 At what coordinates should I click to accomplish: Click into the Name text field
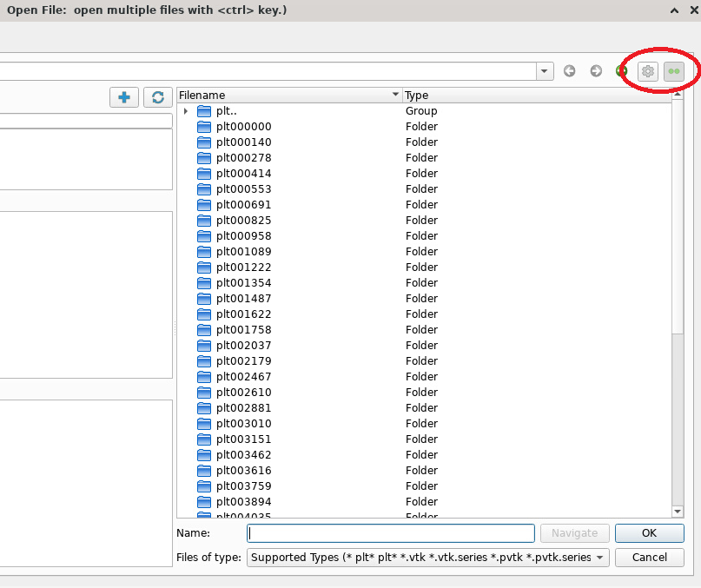pyautogui.click(x=391, y=533)
